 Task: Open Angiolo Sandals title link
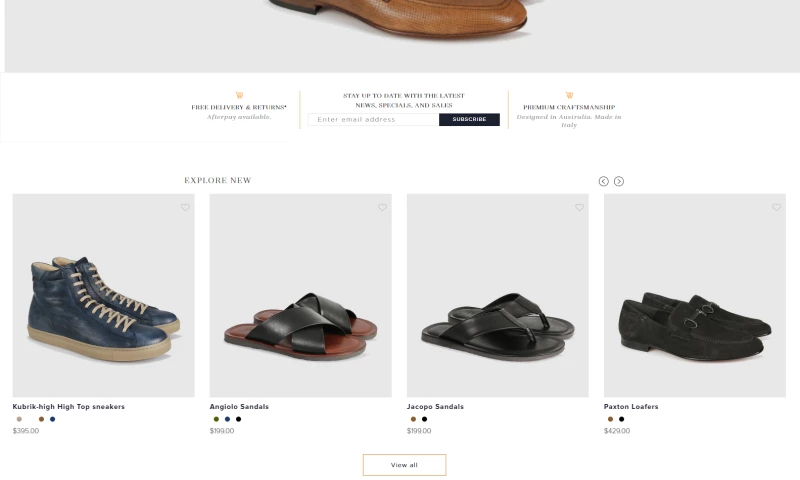pyautogui.click(x=239, y=407)
